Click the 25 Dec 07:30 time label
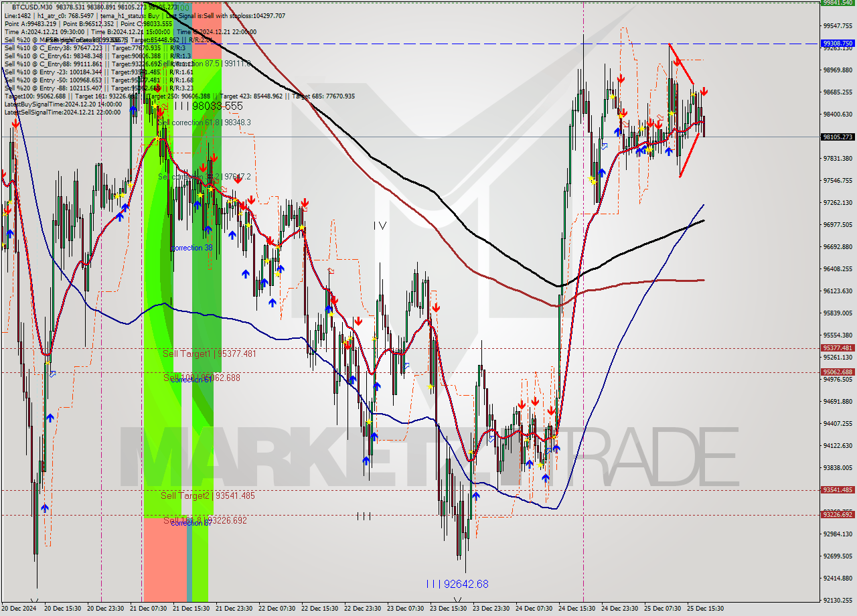 click(662, 609)
